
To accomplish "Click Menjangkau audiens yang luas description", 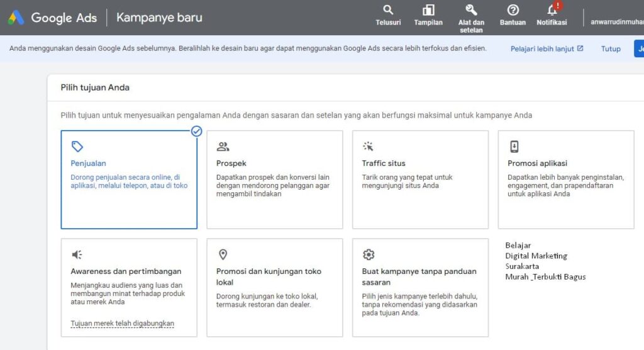I will (128, 293).
